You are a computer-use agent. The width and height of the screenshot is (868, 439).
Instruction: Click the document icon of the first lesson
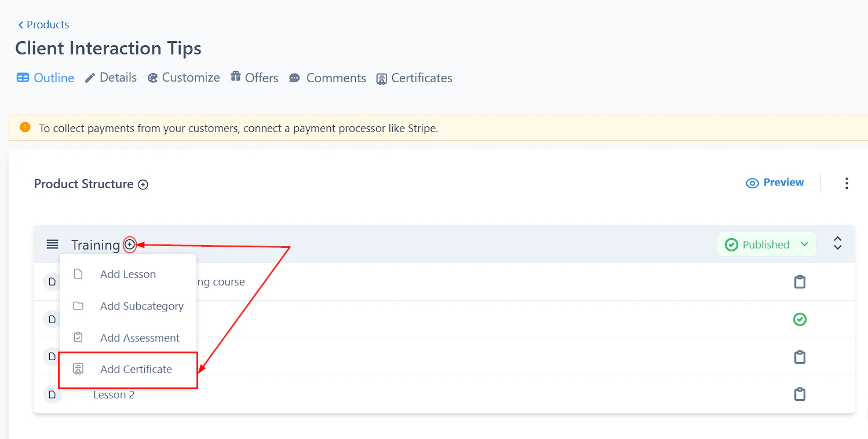click(x=52, y=282)
